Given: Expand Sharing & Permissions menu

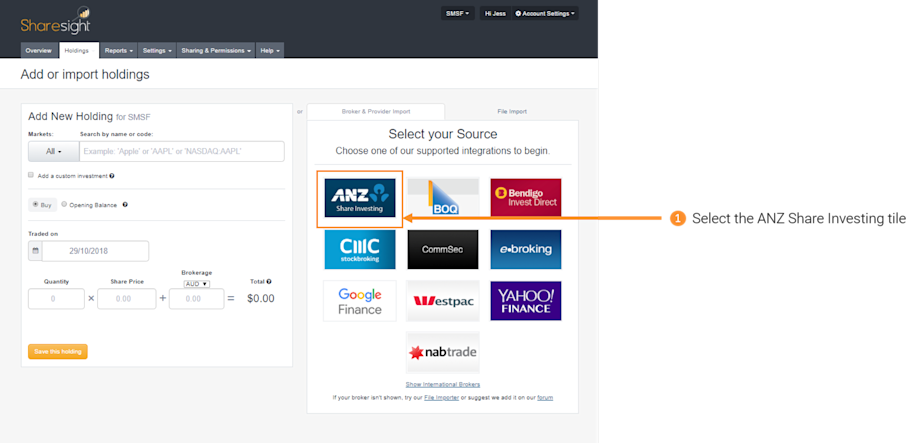Looking at the screenshot, I should tap(216, 51).
